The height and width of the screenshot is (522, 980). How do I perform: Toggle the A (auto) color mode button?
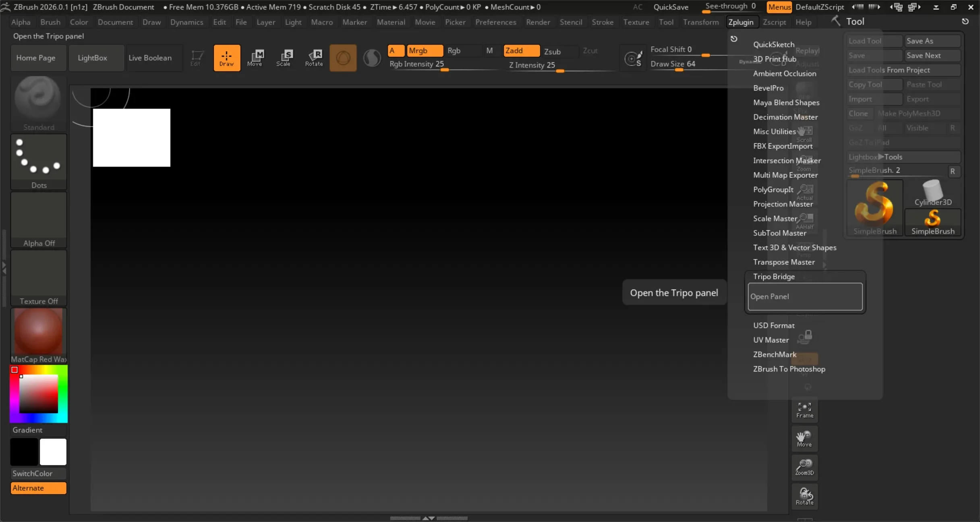click(396, 50)
